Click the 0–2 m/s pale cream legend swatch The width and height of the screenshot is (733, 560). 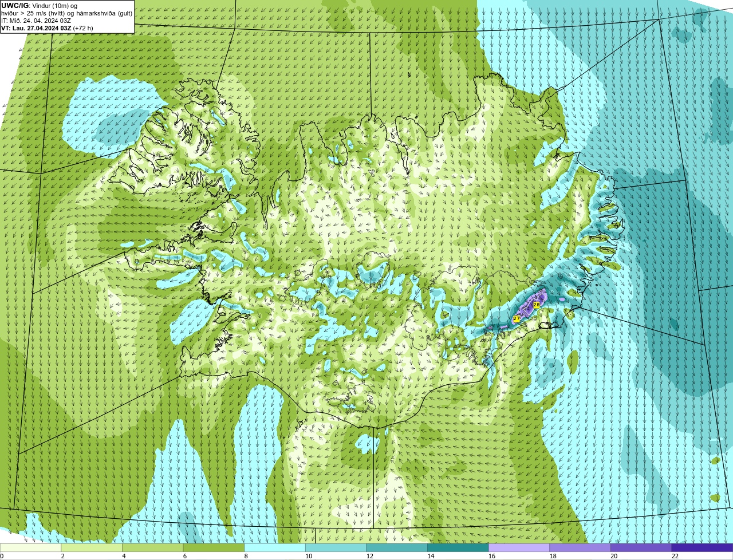pyautogui.click(x=30, y=547)
